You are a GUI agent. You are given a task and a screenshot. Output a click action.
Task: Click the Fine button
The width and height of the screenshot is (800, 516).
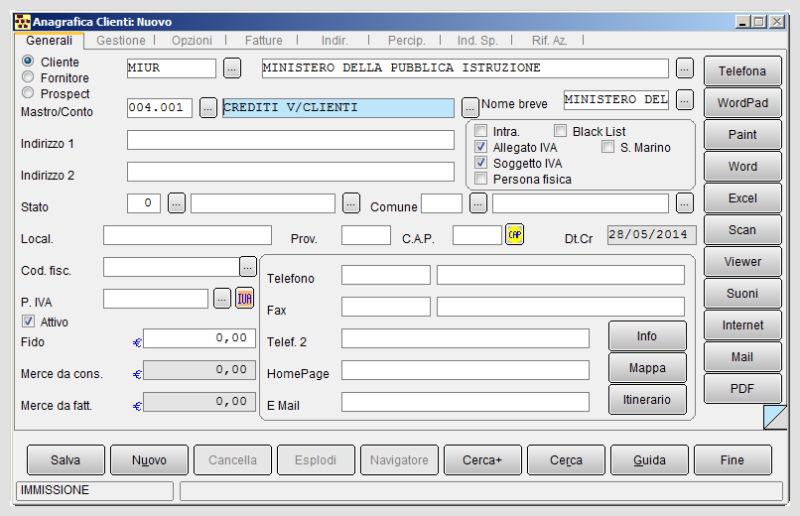733,460
